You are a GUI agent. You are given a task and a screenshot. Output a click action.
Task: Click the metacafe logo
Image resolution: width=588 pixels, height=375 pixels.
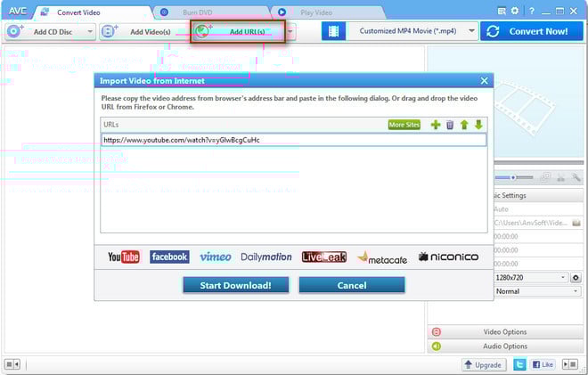pos(382,258)
